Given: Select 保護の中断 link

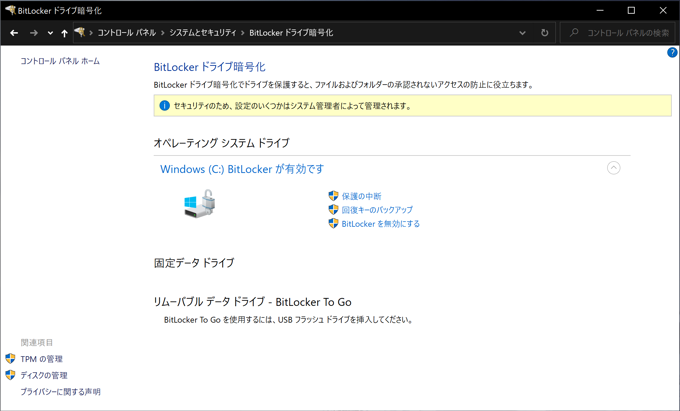Looking at the screenshot, I should point(361,196).
